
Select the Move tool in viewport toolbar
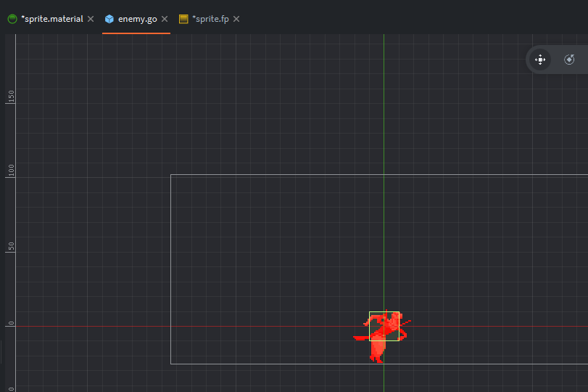[540, 60]
